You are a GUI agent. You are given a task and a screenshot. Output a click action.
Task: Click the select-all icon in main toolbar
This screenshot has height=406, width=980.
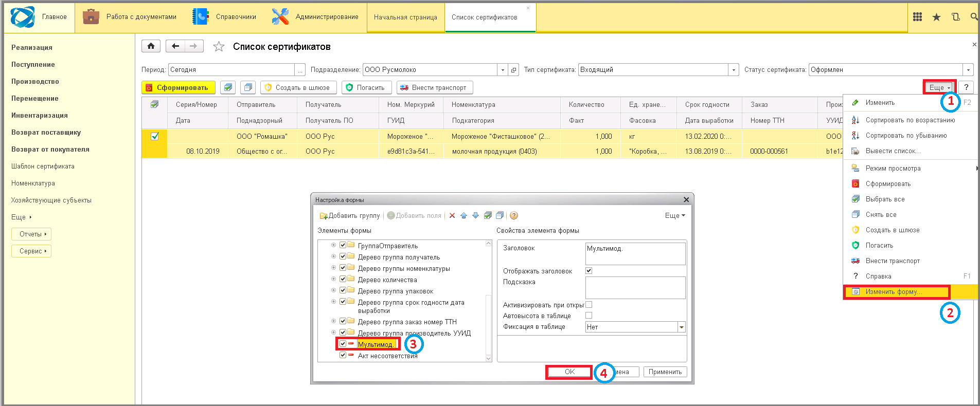(x=228, y=87)
